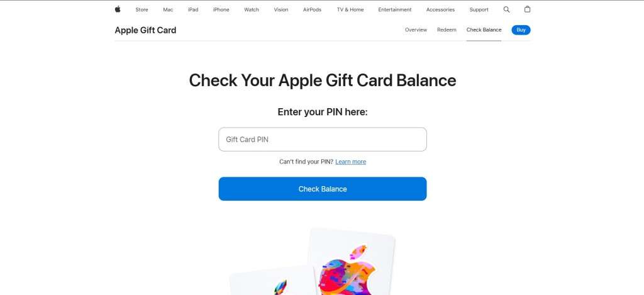Open TV & Home menu
The height and width of the screenshot is (295, 644).
pos(350,9)
